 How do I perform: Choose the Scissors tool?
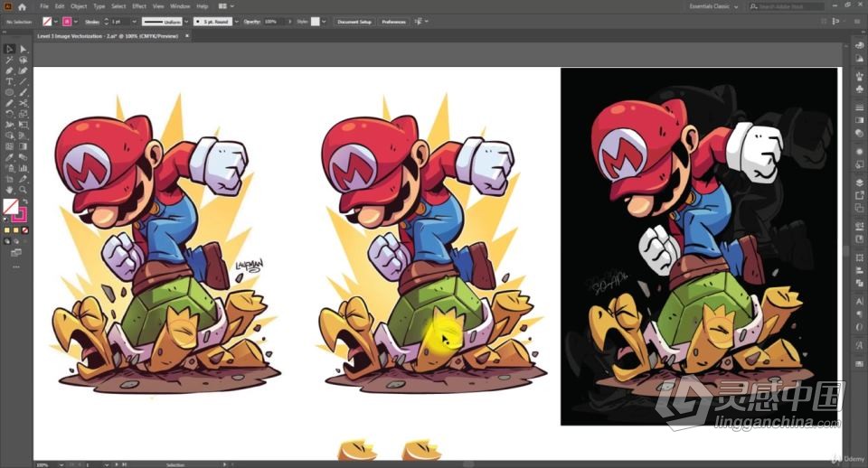pos(24,103)
